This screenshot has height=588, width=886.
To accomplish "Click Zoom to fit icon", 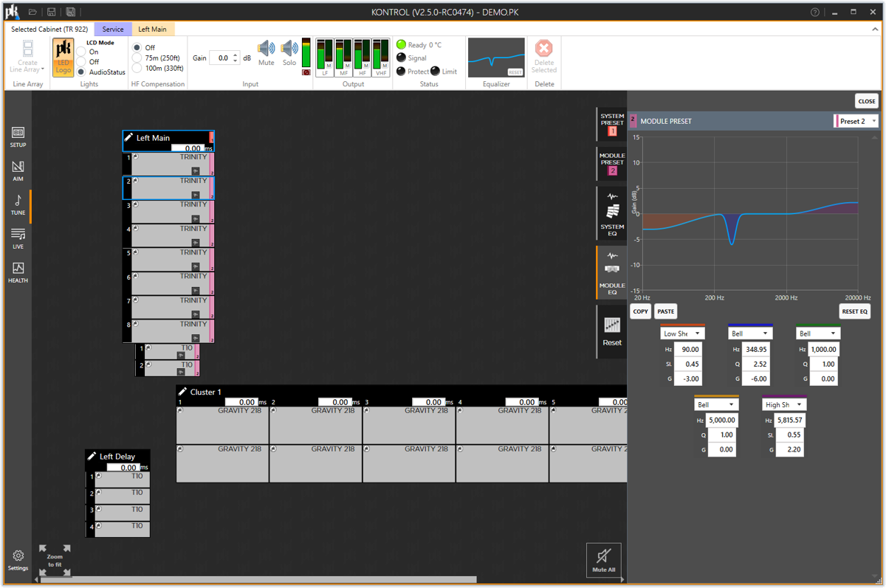I will [55, 560].
